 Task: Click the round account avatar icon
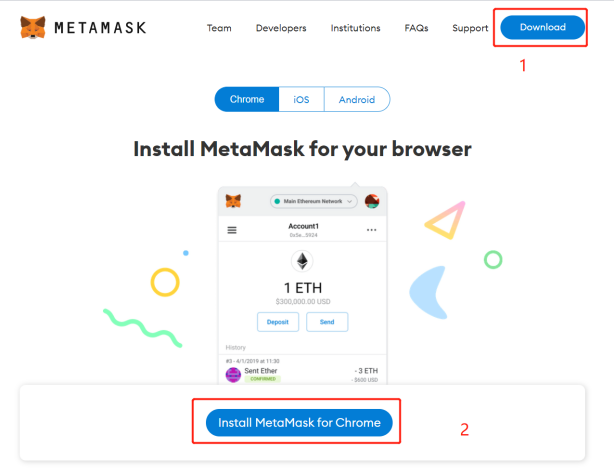point(372,201)
